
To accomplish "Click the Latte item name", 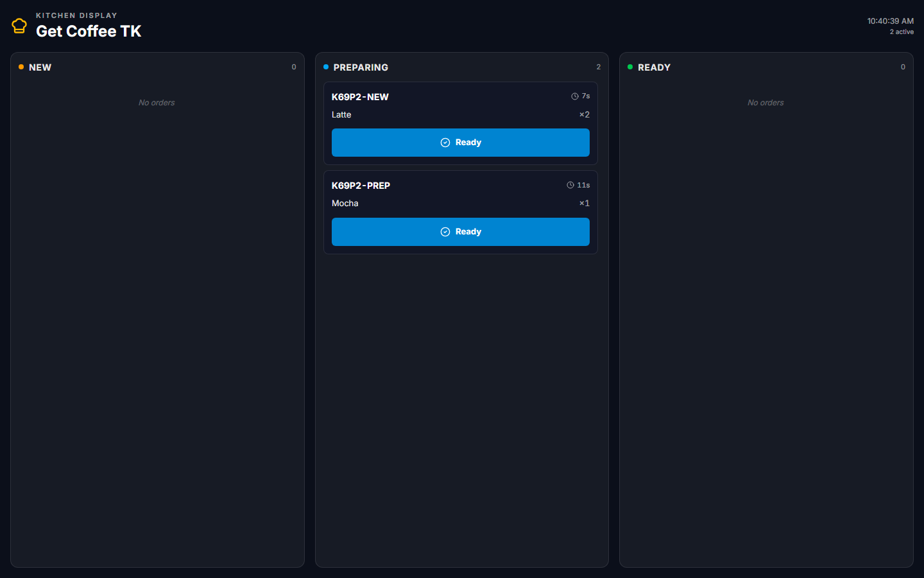I will click(341, 115).
